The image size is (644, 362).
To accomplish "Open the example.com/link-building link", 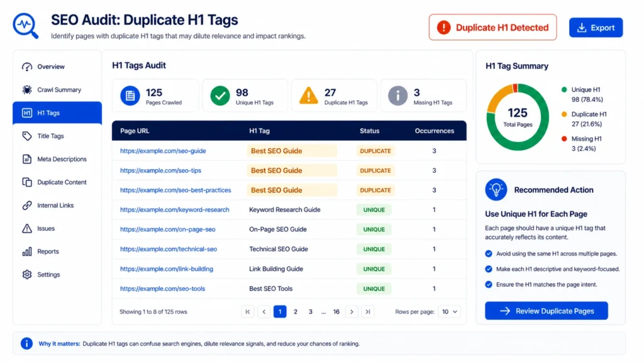I will coord(166,269).
